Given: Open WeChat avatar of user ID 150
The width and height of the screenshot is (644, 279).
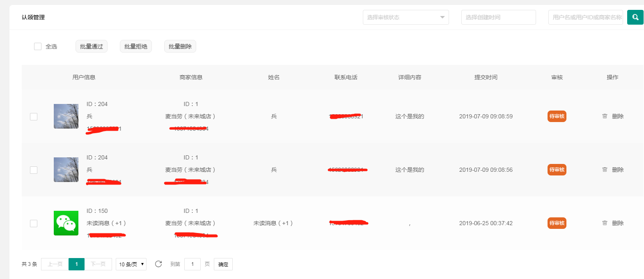Looking at the screenshot, I should point(66,223).
